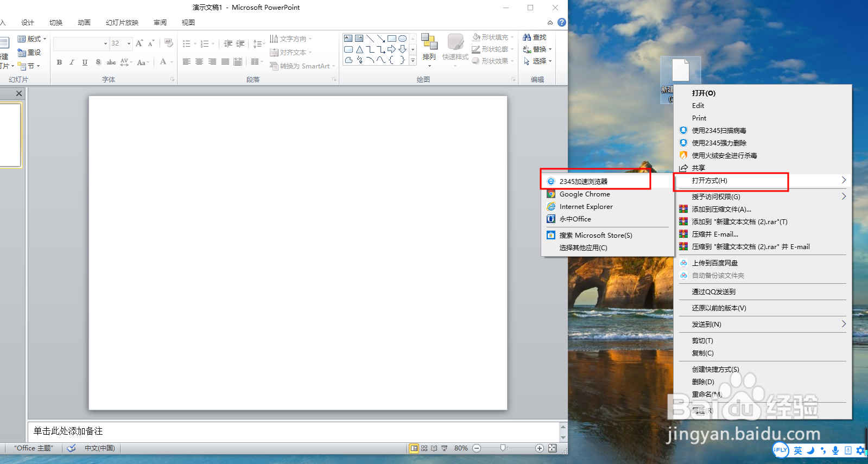Apply bold formatting in PowerPoint ribbon

59,62
